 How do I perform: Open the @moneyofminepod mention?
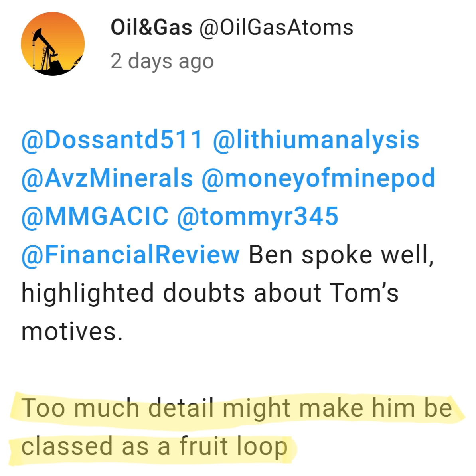click(x=318, y=179)
